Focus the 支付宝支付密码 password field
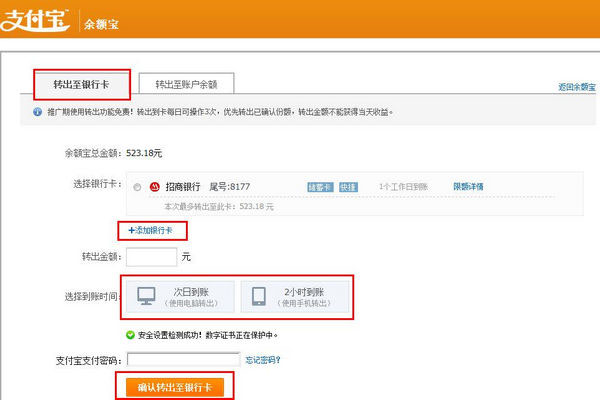Screen dimensions: 600x400 tap(183, 360)
